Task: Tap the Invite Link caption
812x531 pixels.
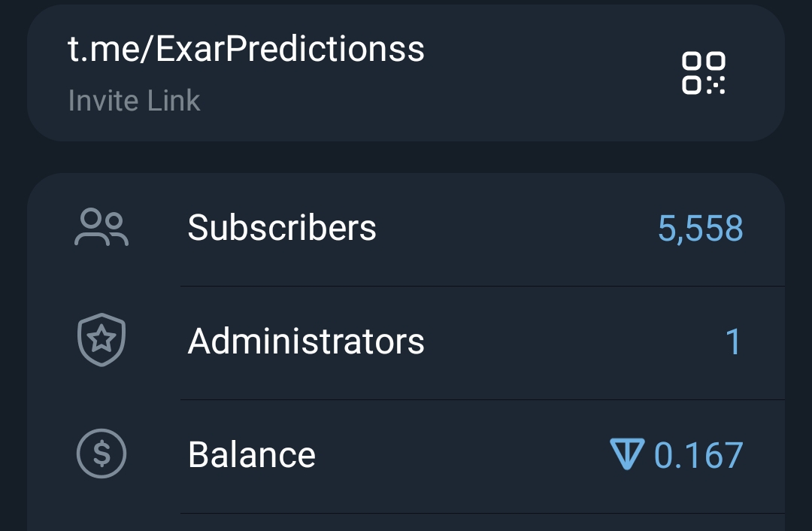Action: [x=134, y=100]
